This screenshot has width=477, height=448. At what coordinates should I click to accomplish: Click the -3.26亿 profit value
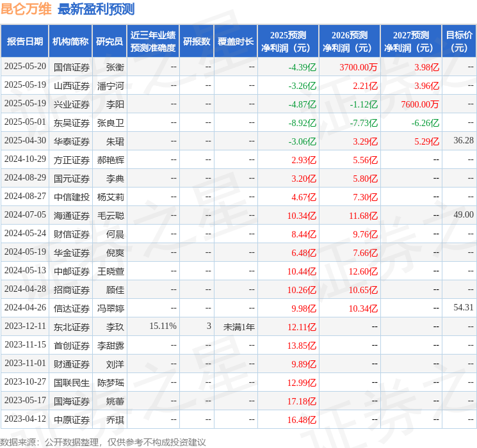click(302, 86)
